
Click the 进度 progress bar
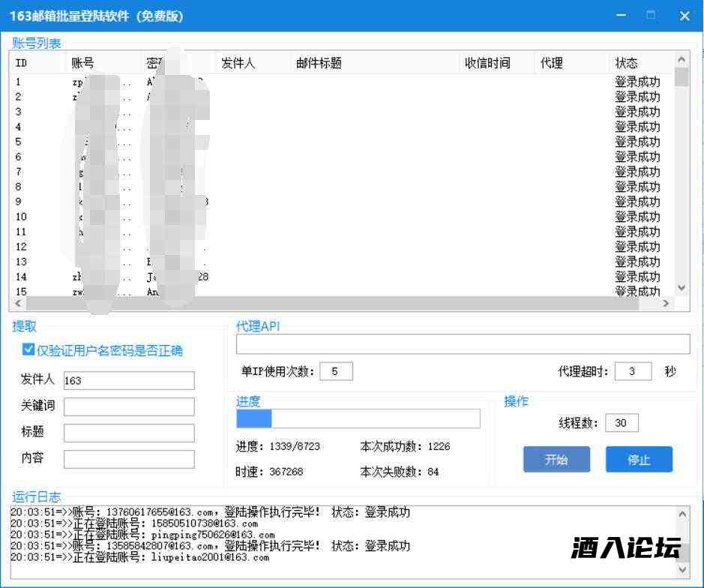pyautogui.click(x=358, y=418)
